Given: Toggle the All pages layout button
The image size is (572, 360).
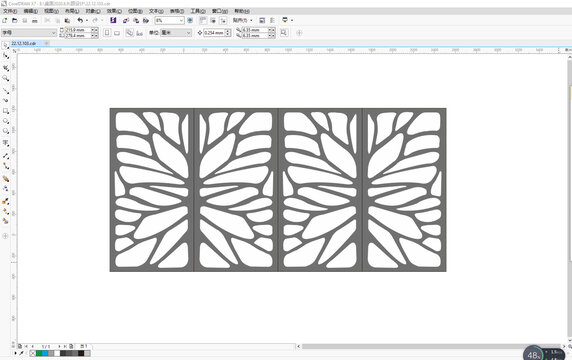Looking at the screenshot, I should point(130,33).
